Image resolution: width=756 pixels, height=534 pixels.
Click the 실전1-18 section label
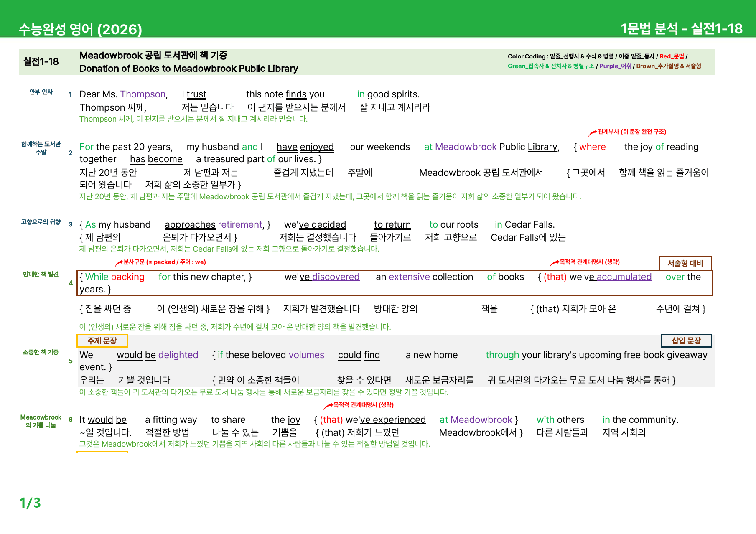41,61
